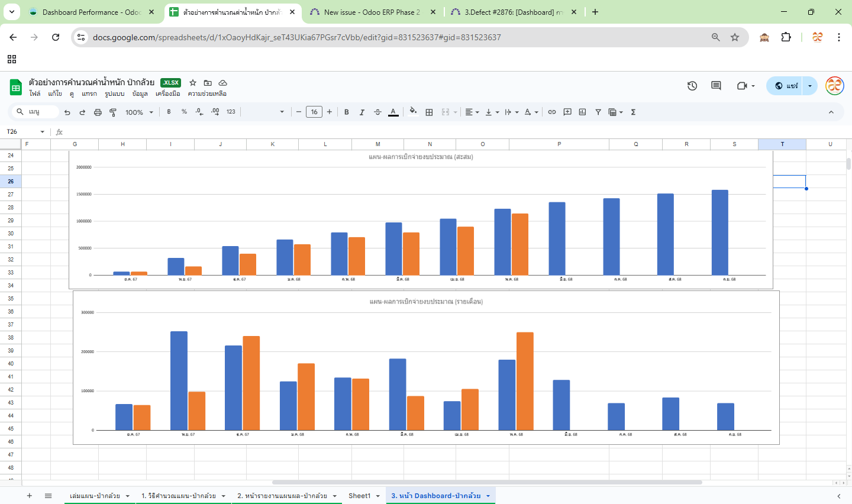Image resolution: width=852 pixels, height=504 pixels.
Task: Click the functions sigma icon
Action: click(633, 112)
